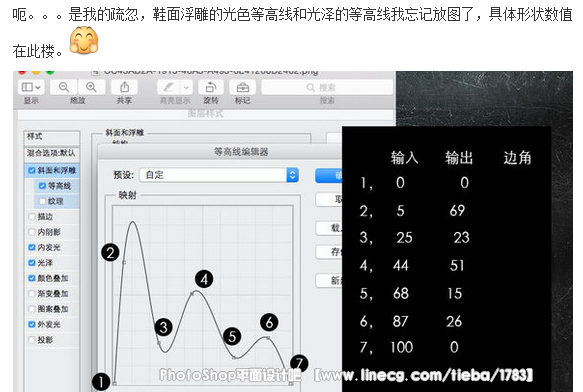Click output value 51 in the table
Screen dimensions: 583x392
(x=457, y=266)
